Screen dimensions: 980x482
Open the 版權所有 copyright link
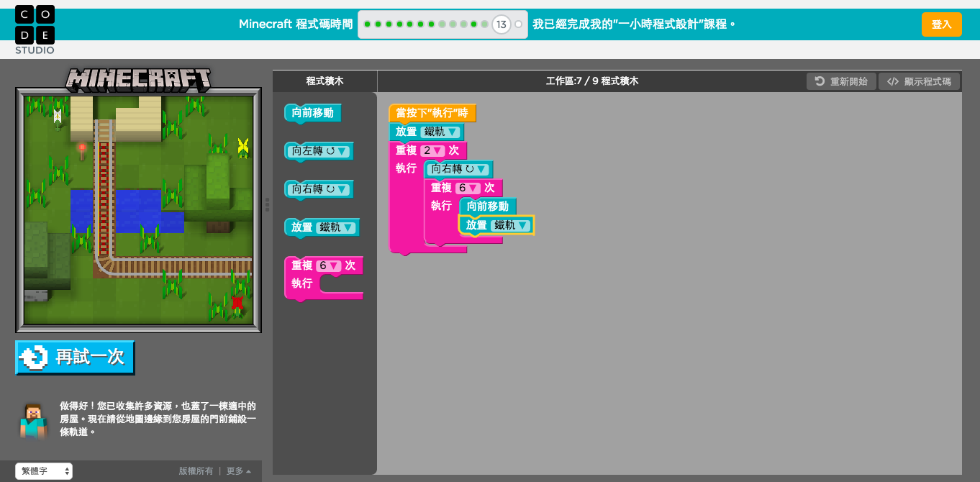tap(196, 471)
